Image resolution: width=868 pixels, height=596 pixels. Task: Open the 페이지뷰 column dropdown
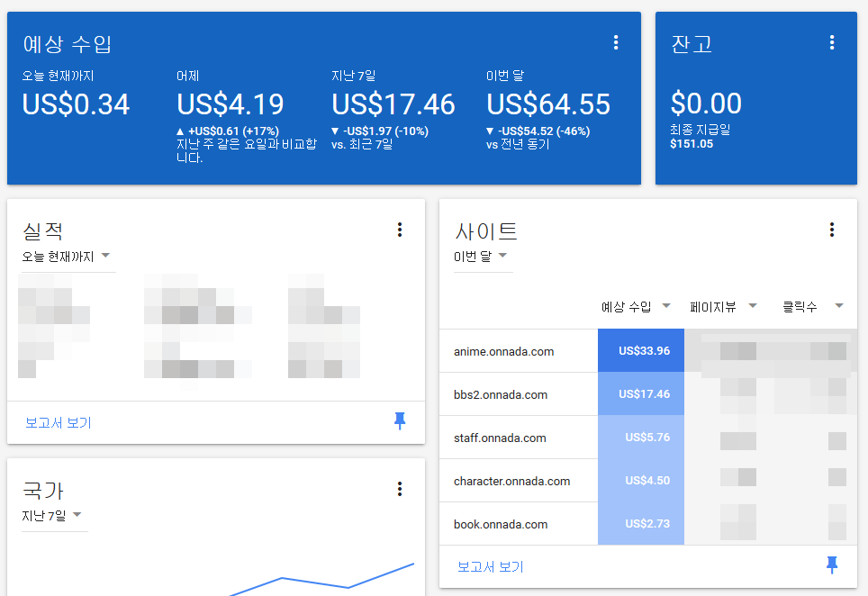pyautogui.click(x=723, y=307)
